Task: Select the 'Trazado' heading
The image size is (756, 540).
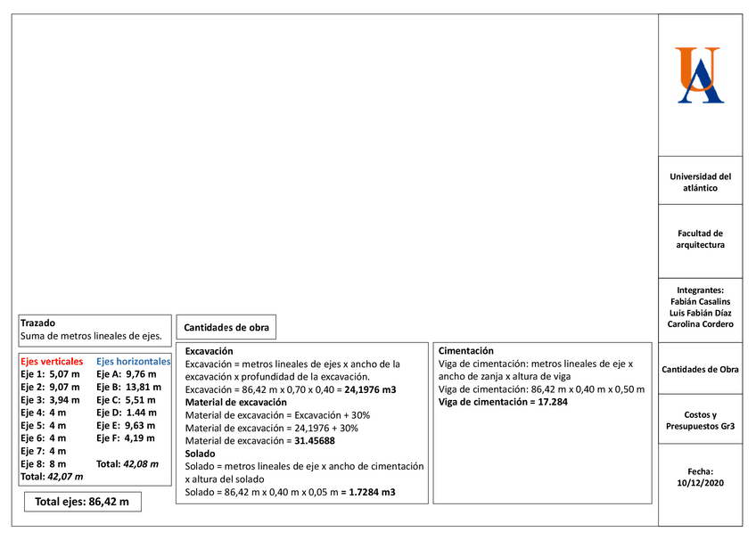Action: [x=37, y=323]
